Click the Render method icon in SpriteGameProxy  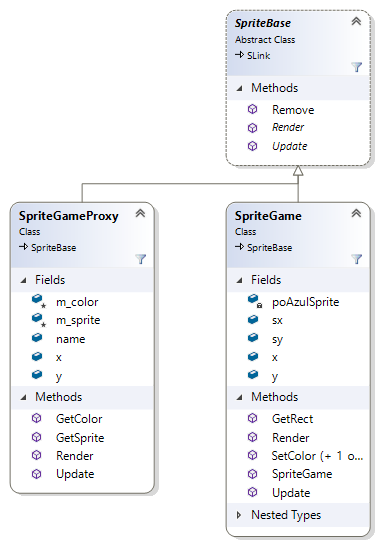pos(37,455)
